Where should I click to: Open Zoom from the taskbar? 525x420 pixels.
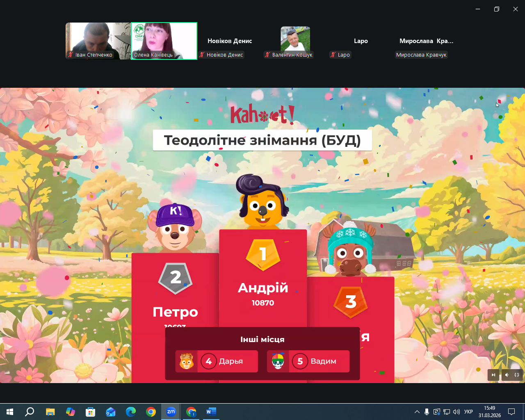(171, 411)
